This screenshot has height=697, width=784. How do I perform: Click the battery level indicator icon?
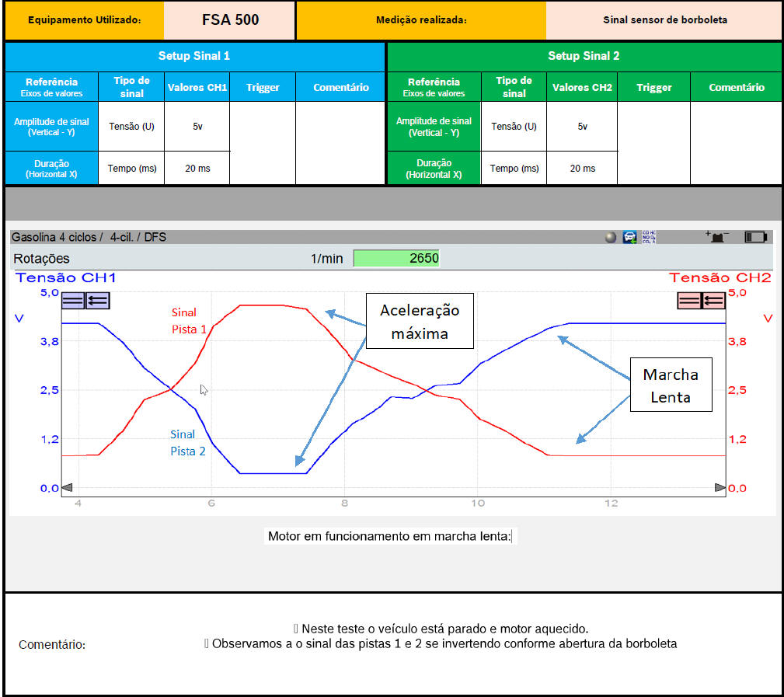pyautogui.click(x=755, y=237)
